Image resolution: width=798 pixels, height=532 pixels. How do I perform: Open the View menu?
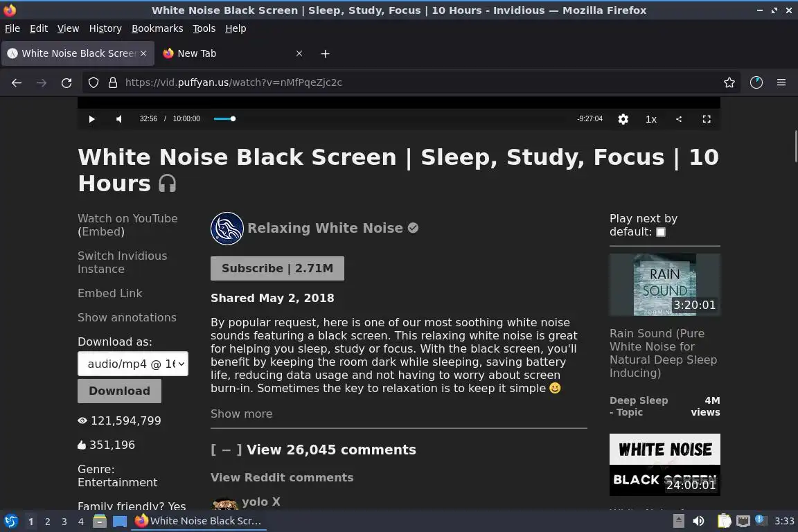[x=68, y=28]
